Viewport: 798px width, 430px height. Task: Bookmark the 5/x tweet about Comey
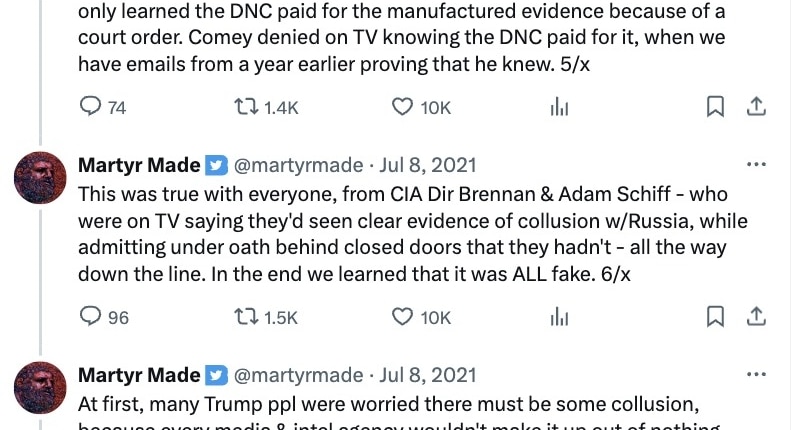(x=715, y=107)
